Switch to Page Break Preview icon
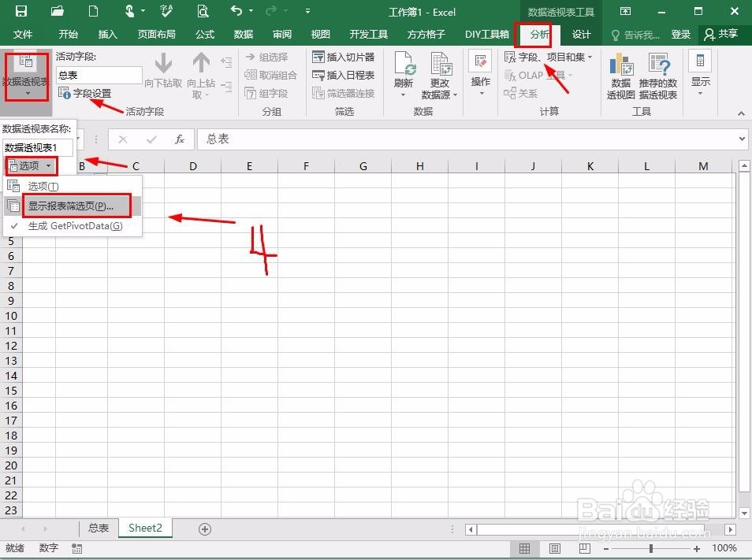Image resolution: width=752 pixels, height=560 pixels. pyautogui.click(x=585, y=548)
